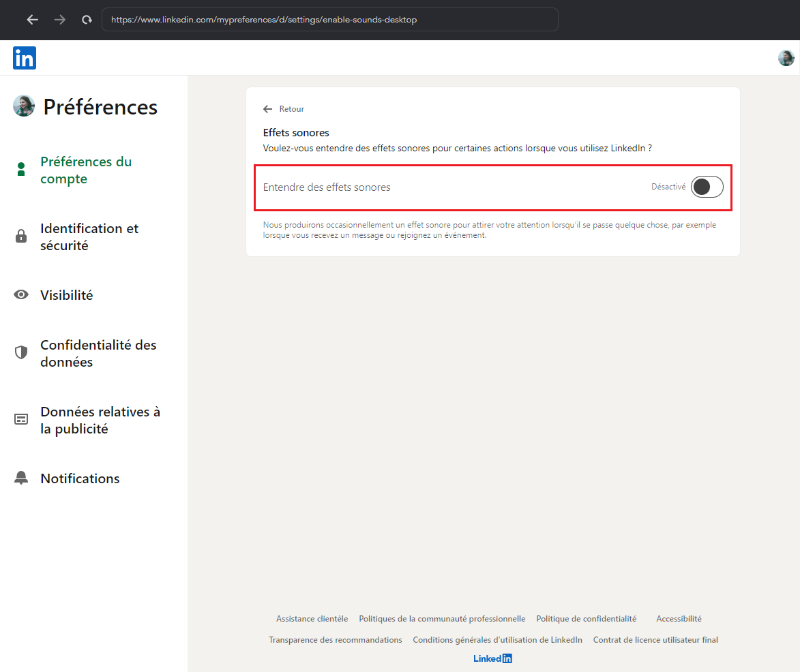800x672 pixels.
Task: Click the browser address bar
Action: tap(330, 20)
